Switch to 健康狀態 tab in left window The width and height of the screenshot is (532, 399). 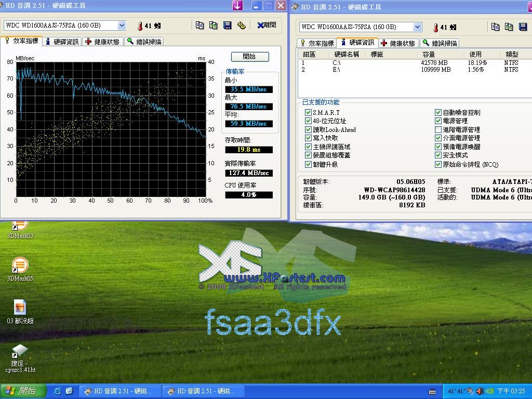tap(102, 42)
